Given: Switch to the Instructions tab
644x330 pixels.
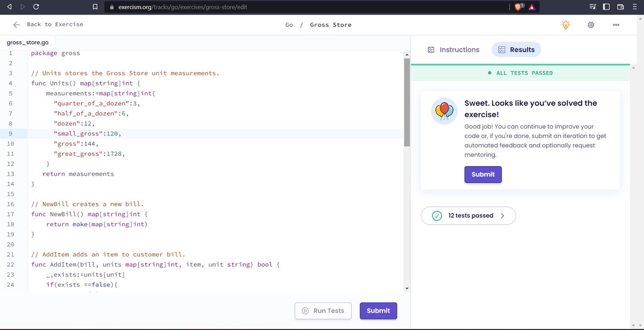Looking at the screenshot, I should click(453, 49).
